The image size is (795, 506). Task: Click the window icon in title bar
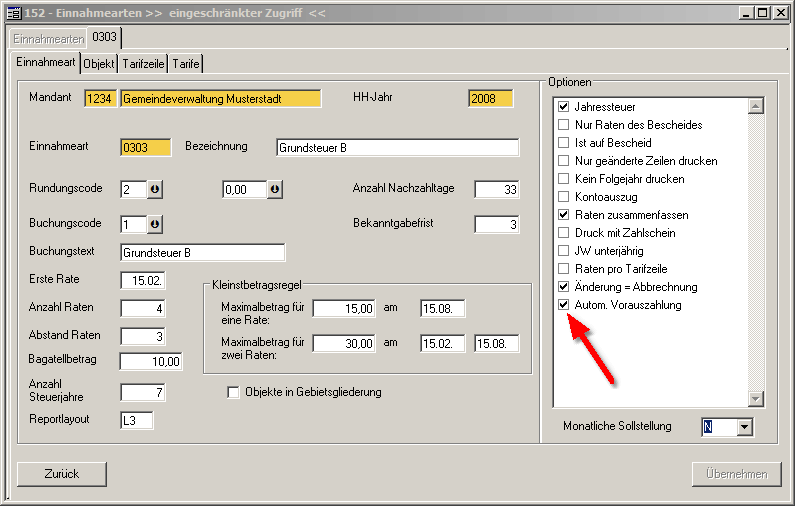[x=13, y=12]
